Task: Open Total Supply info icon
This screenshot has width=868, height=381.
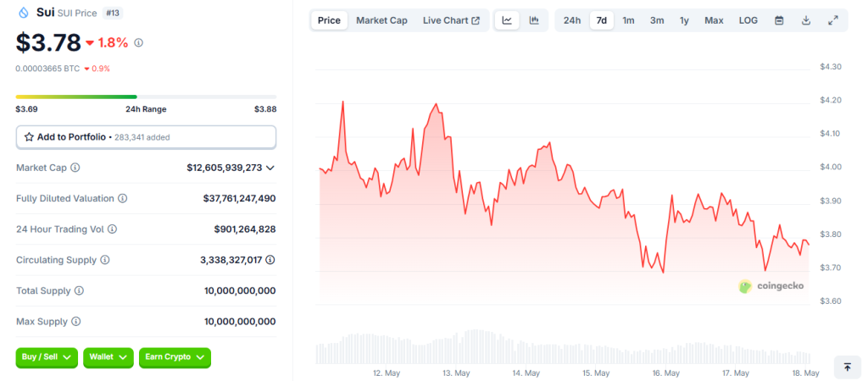Action: (x=79, y=290)
